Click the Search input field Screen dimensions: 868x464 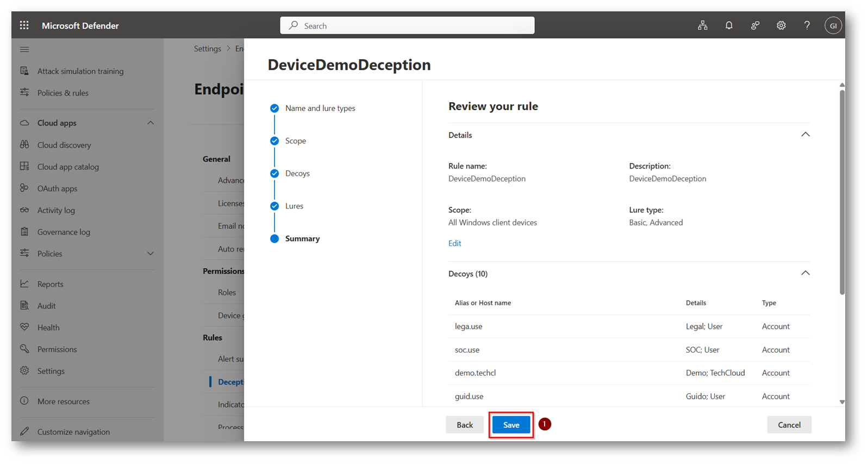pyautogui.click(x=407, y=26)
